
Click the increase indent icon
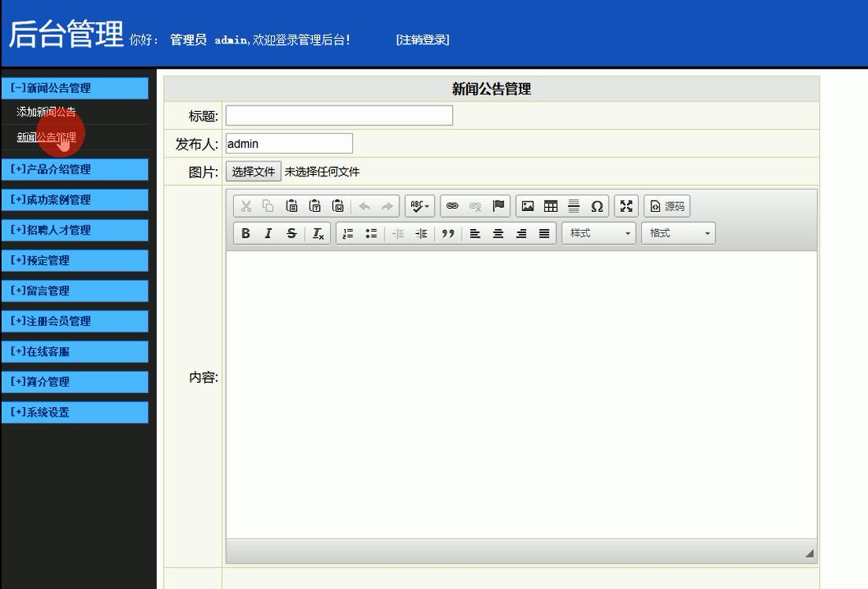pyautogui.click(x=421, y=234)
